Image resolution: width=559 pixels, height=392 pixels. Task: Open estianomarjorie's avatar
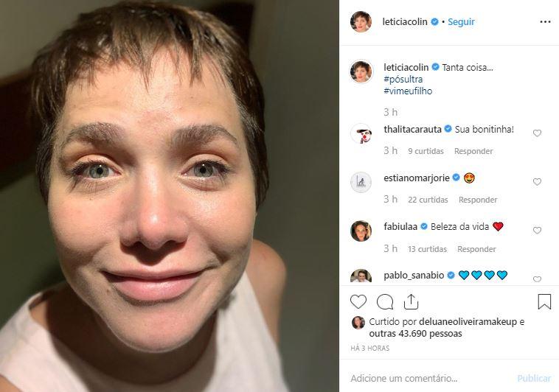tap(361, 182)
